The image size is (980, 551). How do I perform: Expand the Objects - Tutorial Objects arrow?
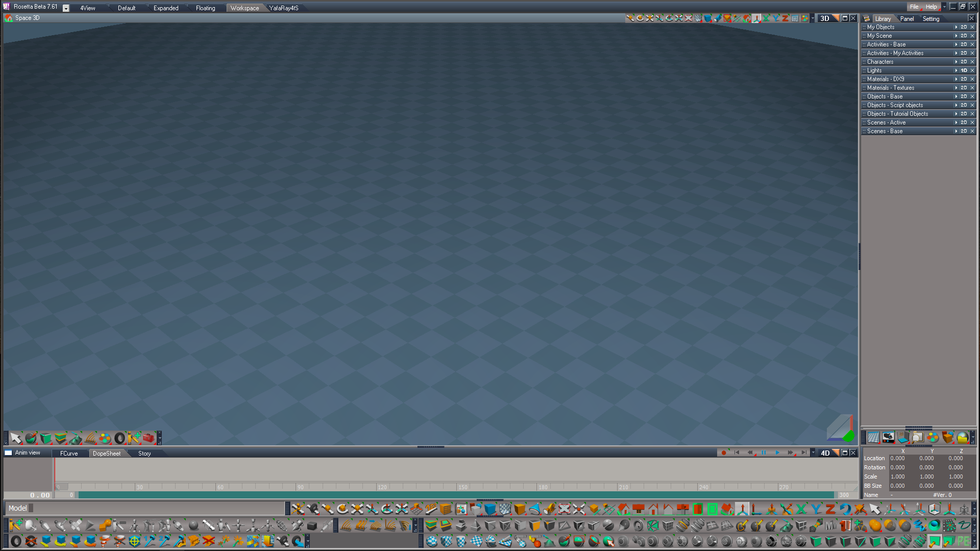coord(956,114)
